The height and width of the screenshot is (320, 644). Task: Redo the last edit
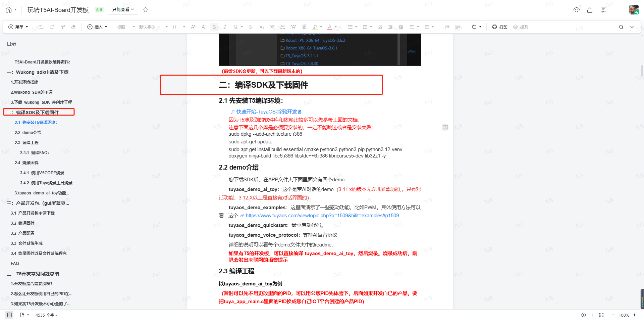point(52,27)
